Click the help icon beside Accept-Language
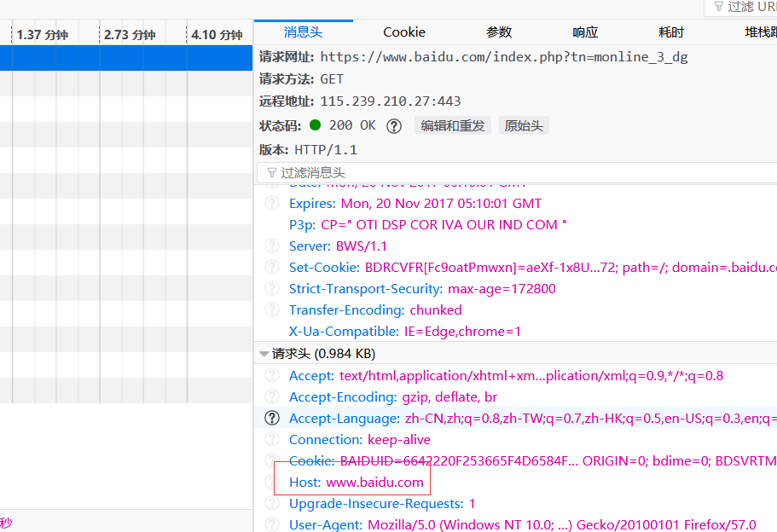777x532 pixels. coord(272,419)
